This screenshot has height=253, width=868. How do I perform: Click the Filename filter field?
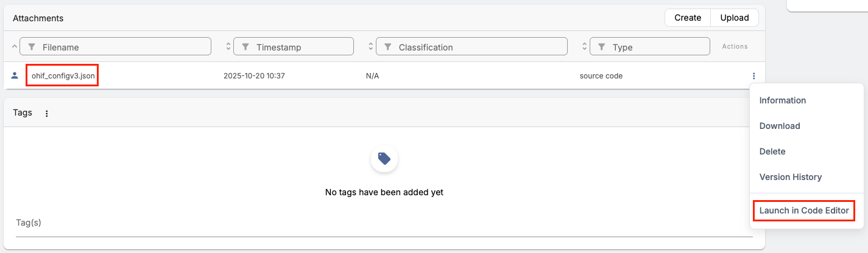coord(122,47)
